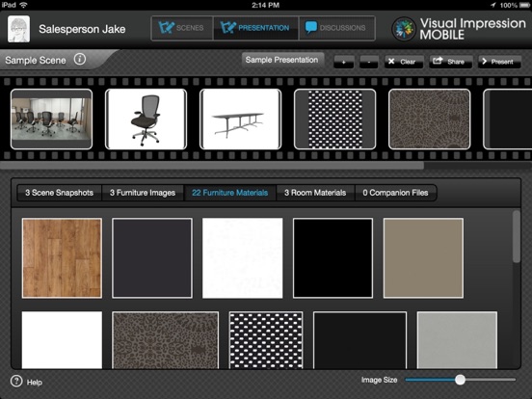
Task: Adjust the Image Size slider handle
Action: pyautogui.click(x=460, y=380)
